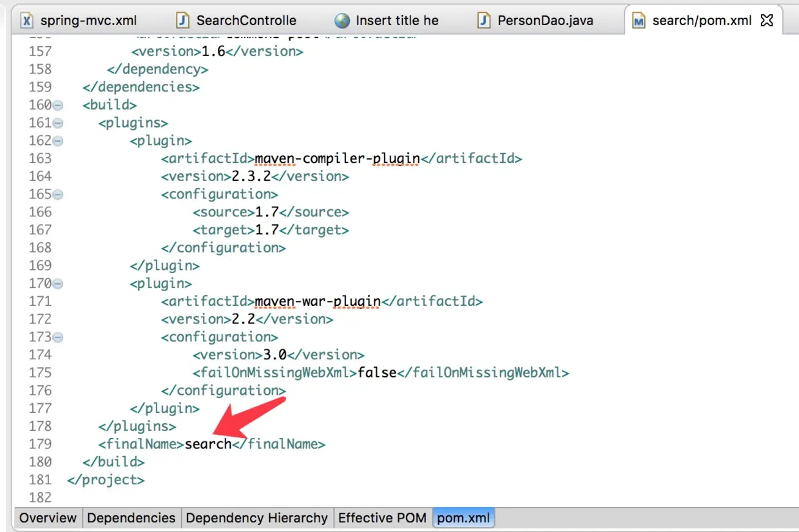Click the closing plugins tag on line 178

click(x=137, y=426)
